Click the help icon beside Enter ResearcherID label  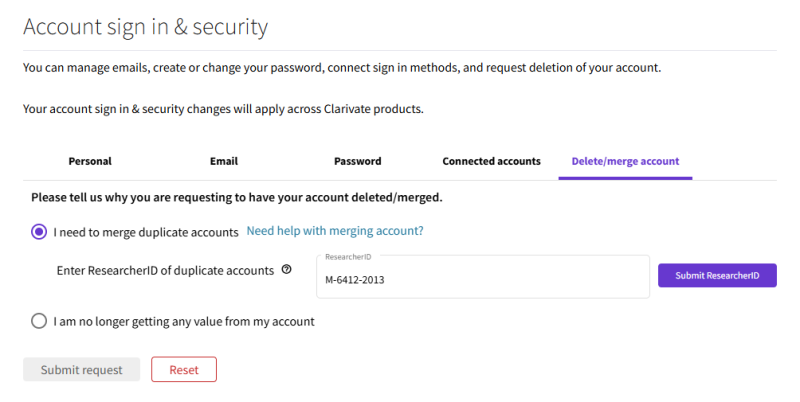287,269
